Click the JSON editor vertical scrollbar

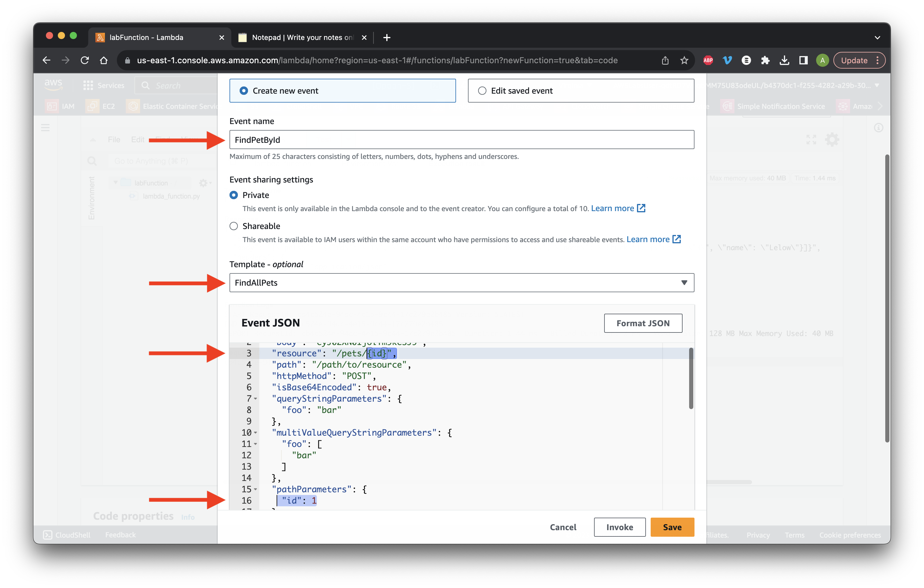point(691,378)
